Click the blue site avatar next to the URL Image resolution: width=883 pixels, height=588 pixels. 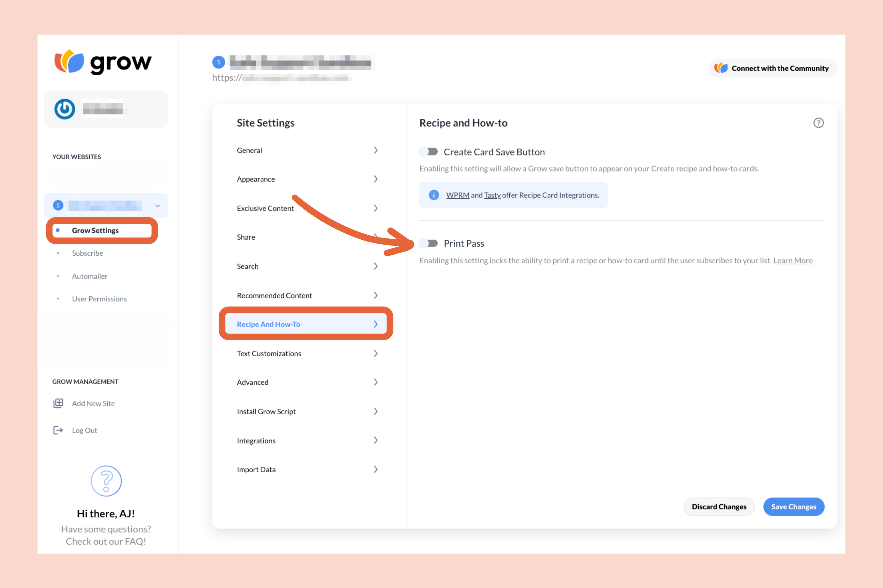[x=219, y=62]
